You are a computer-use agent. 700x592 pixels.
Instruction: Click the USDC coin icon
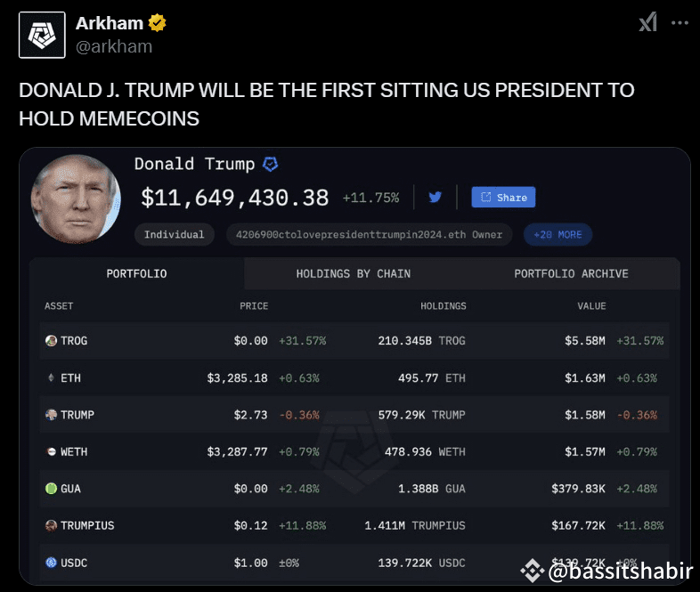point(52,563)
